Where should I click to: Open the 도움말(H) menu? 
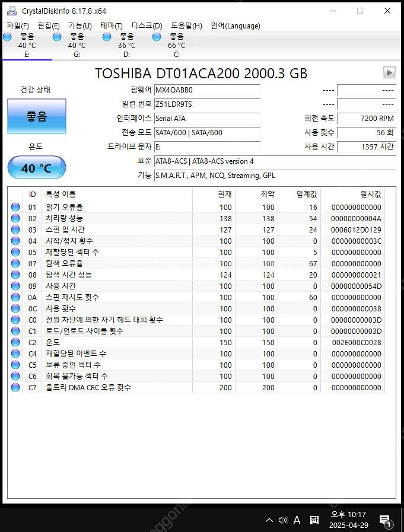point(186,26)
